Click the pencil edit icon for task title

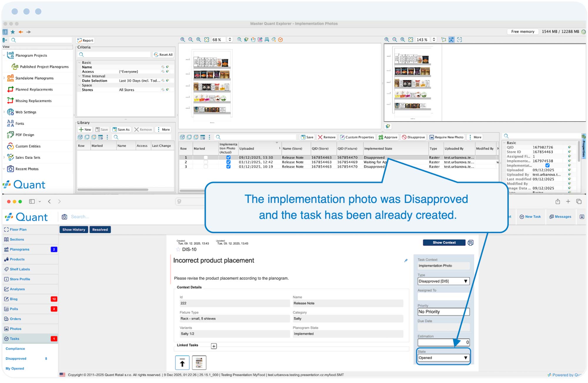click(x=406, y=261)
